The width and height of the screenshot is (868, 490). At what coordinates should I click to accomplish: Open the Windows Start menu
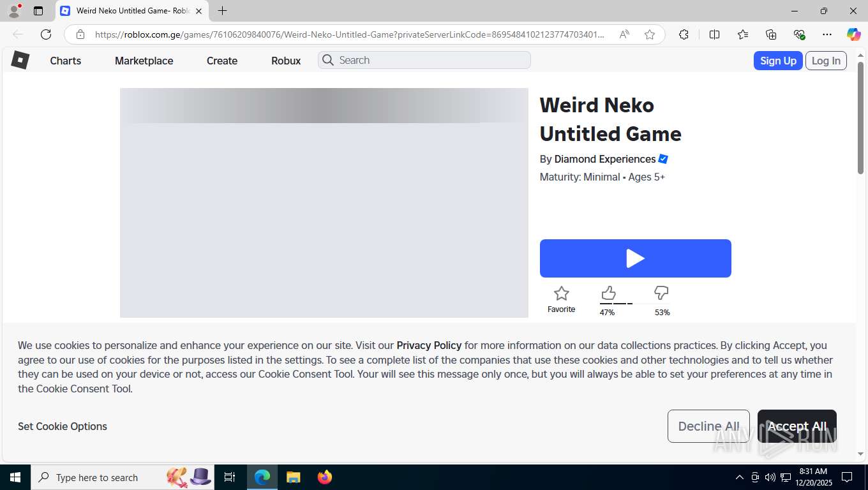[15, 477]
